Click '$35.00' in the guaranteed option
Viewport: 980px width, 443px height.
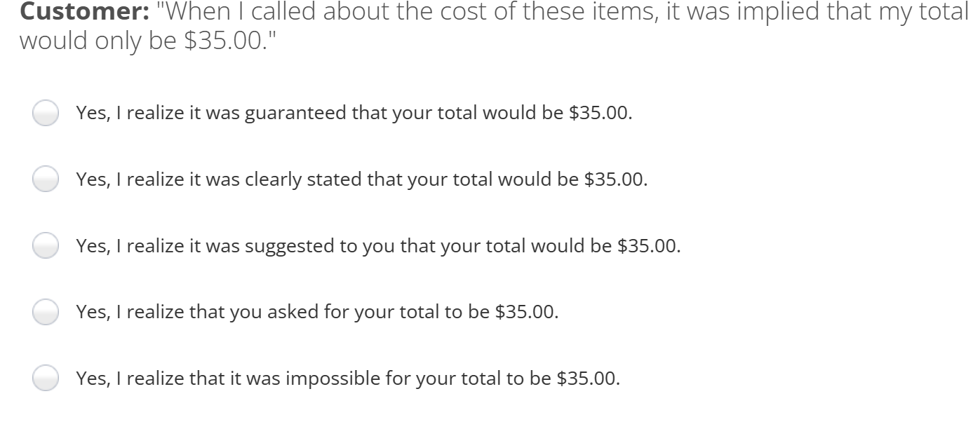pyautogui.click(x=600, y=114)
